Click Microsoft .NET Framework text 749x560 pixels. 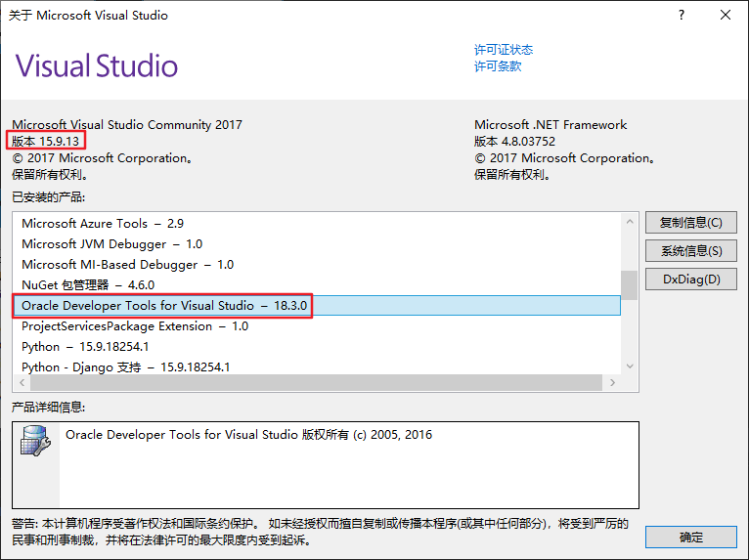click(551, 124)
